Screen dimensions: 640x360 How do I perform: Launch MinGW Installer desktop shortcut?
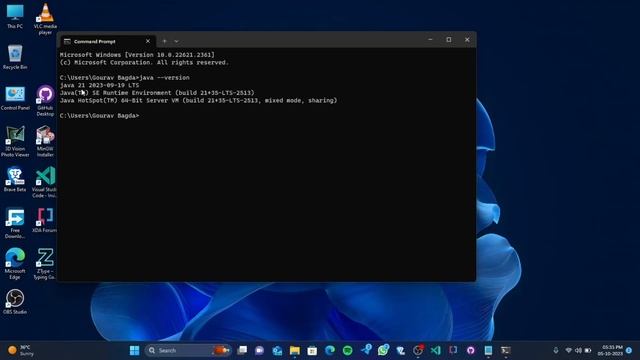[x=45, y=142]
